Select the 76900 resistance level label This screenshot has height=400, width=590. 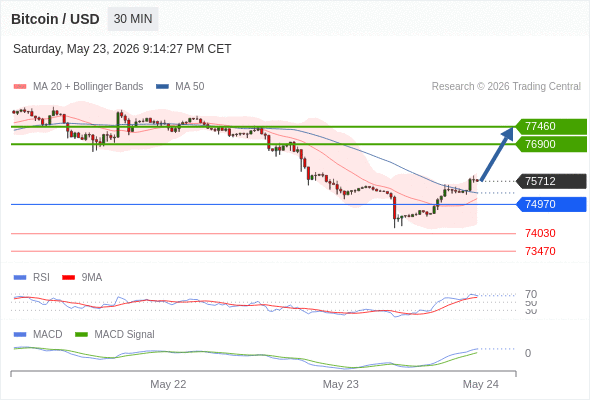coord(551,144)
